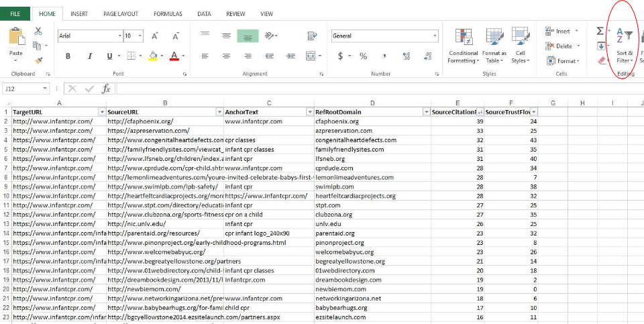Toggle Underline formatting
The image size is (644, 324).
pyautogui.click(x=109, y=56)
